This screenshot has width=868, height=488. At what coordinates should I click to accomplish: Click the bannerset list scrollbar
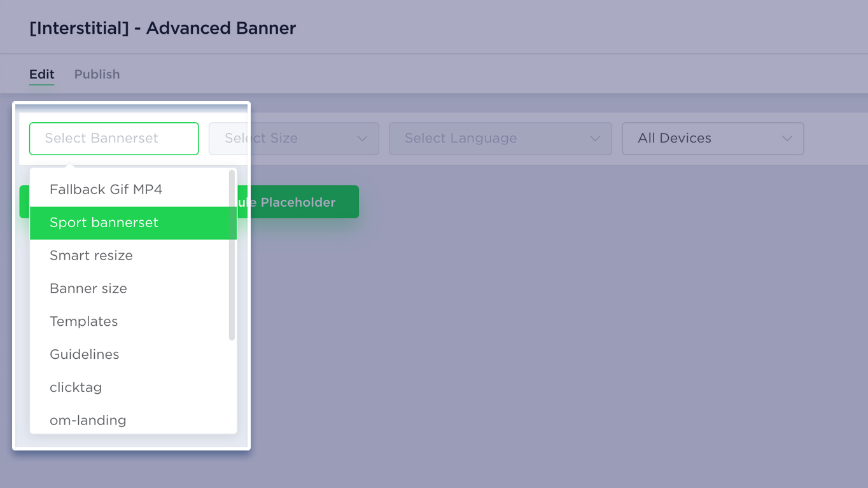pyautogui.click(x=232, y=254)
